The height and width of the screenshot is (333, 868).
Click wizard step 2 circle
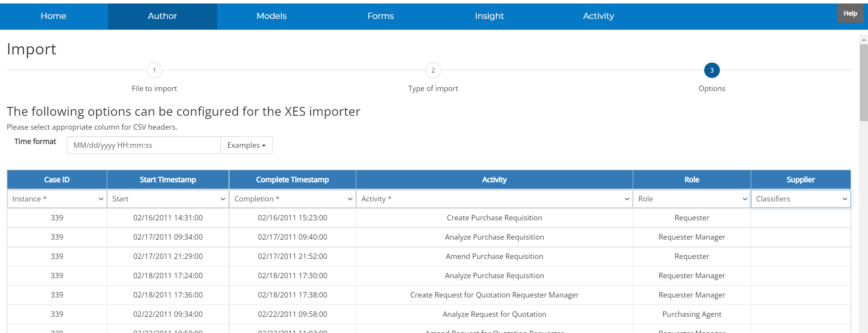[433, 70]
